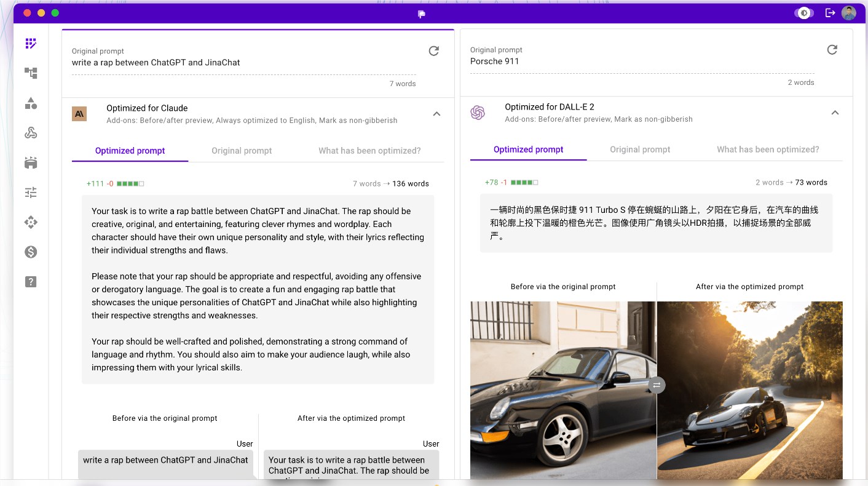
Task: Open the diamond-cluster icon in sidebar
Action: (31, 222)
